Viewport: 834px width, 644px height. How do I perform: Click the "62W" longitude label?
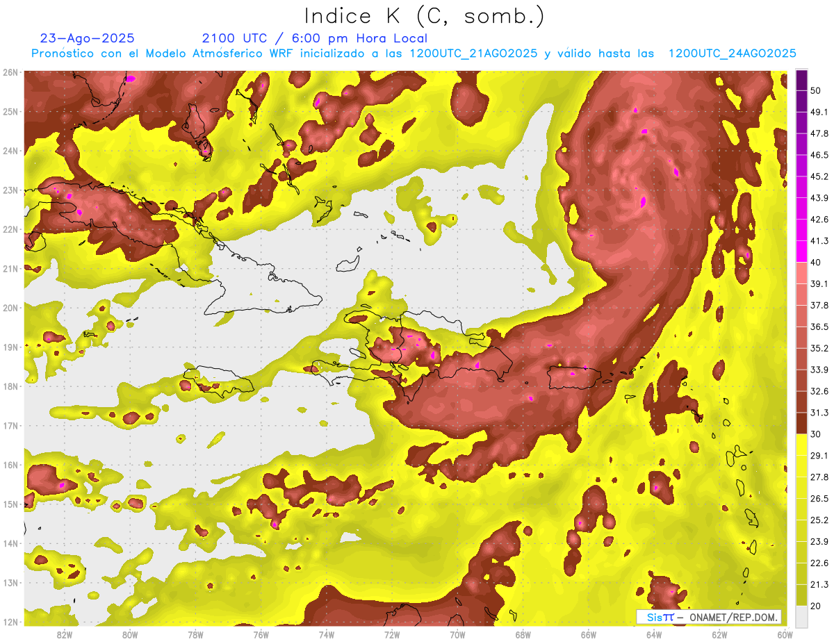720,634
